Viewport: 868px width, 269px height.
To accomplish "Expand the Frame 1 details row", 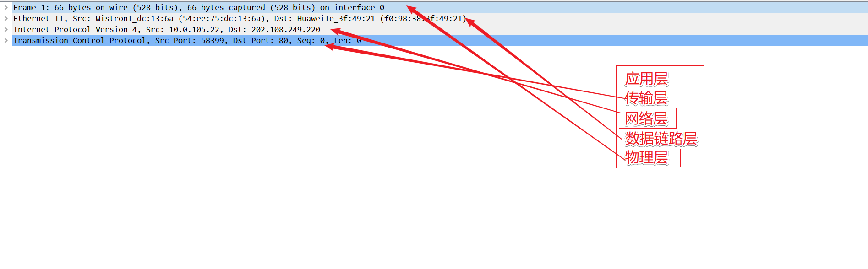I will [6, 7].
